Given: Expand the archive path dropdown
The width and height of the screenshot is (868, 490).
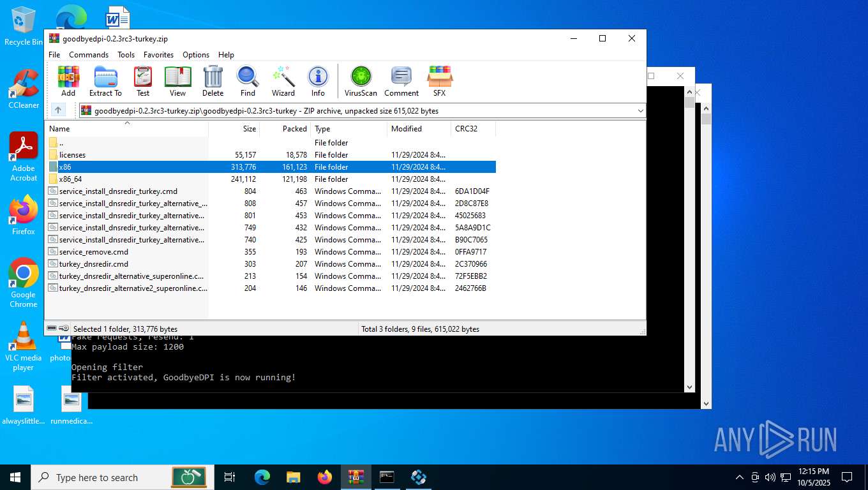Looking at the screenshot, I should click(640, 111).
